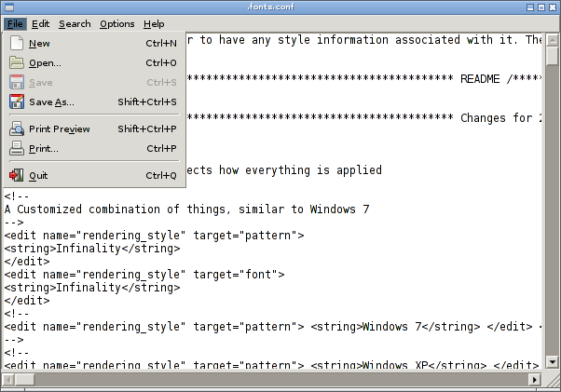
Task: Click the printer icon beside Print...
Action: tap(17, 148)
